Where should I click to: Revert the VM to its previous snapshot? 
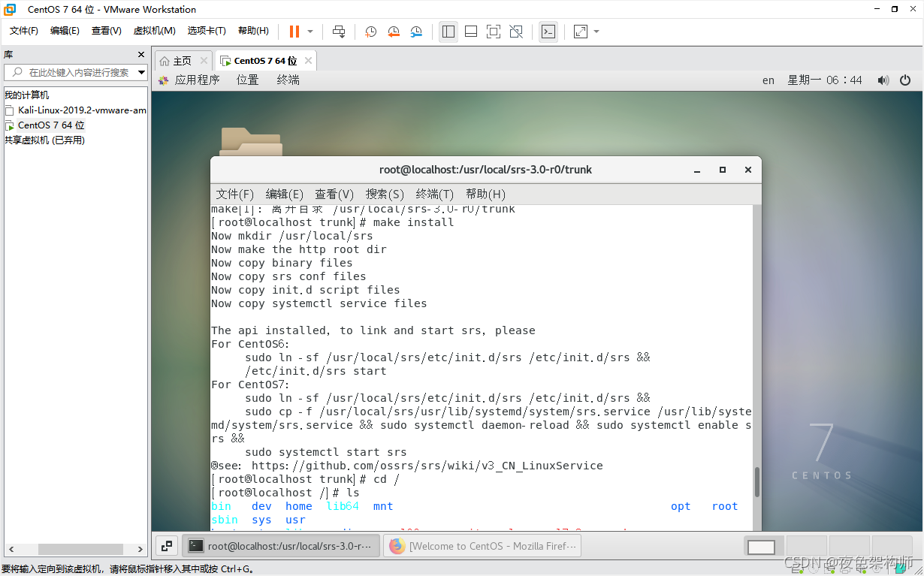pos(394,32)
